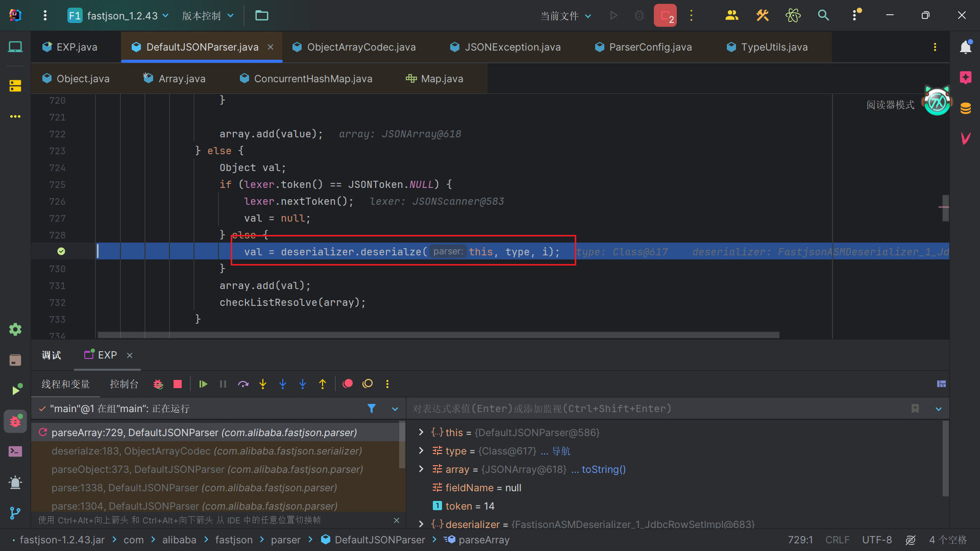Select deserialze:183 ObjectArrayCodec stack frame

click(215, 451)
